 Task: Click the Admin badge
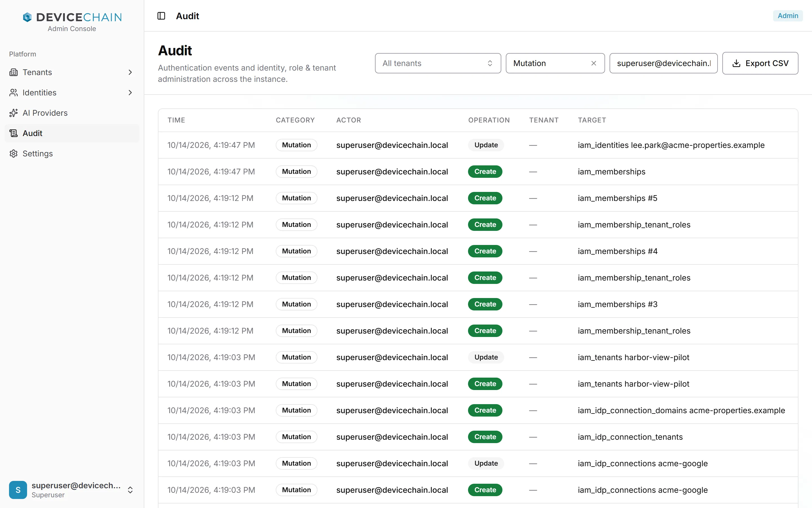click(x=788, y=16)
